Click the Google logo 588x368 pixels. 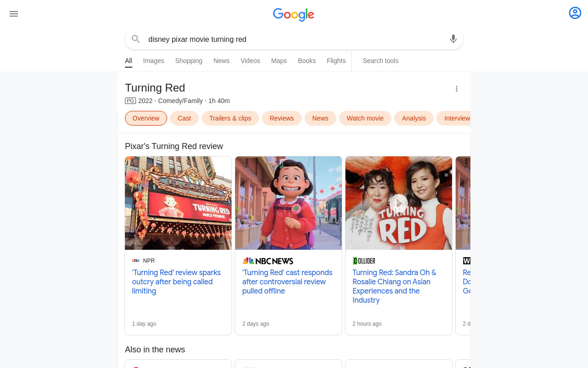tap(294, 14)
